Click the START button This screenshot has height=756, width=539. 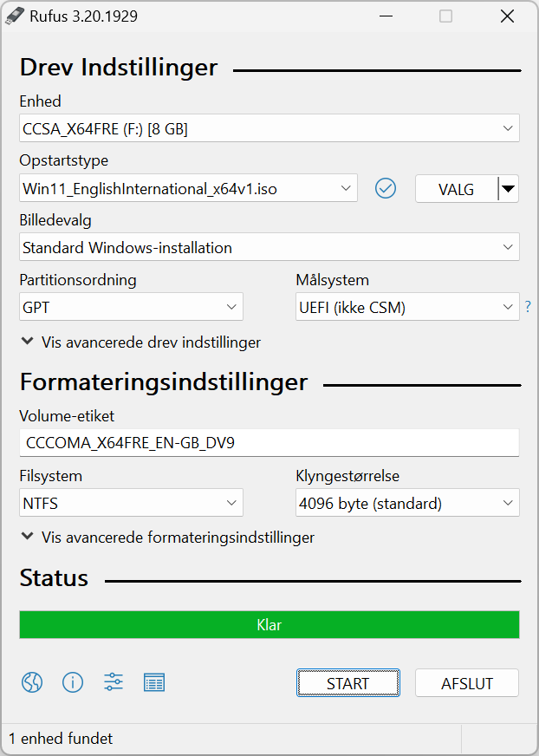click(348, 682)
